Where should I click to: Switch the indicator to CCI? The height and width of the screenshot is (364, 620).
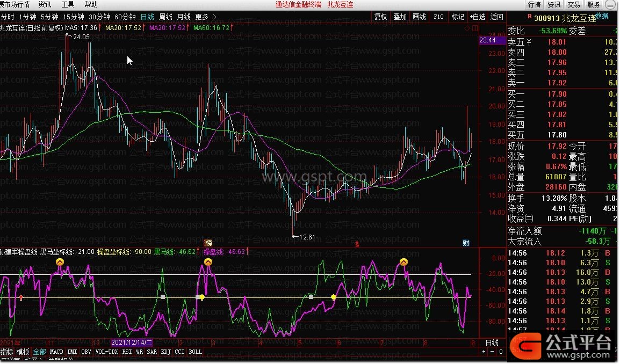click(179, 352)
